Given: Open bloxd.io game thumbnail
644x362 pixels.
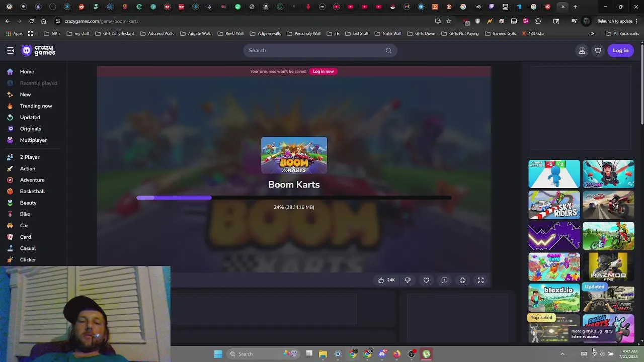Looking at the screenshot, I should coord(554,298).
